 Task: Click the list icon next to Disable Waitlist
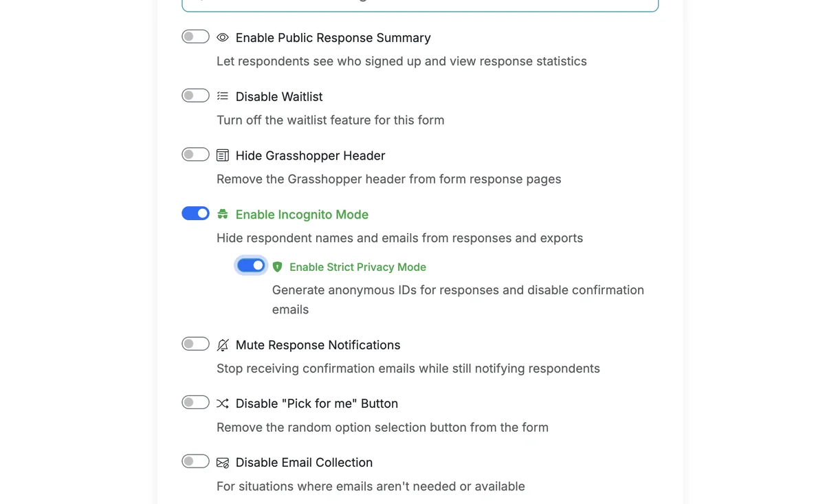click(x=222, y=96)
